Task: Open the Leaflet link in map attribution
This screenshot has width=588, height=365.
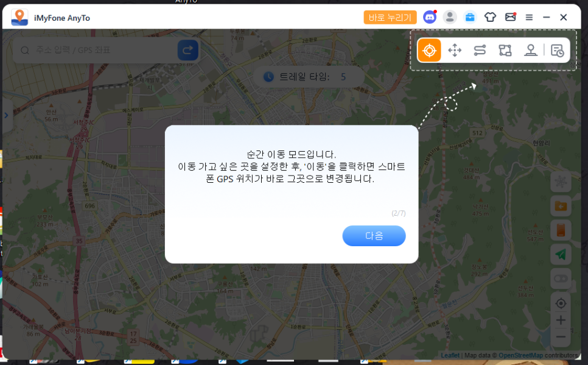Action: tap(450, 355)
